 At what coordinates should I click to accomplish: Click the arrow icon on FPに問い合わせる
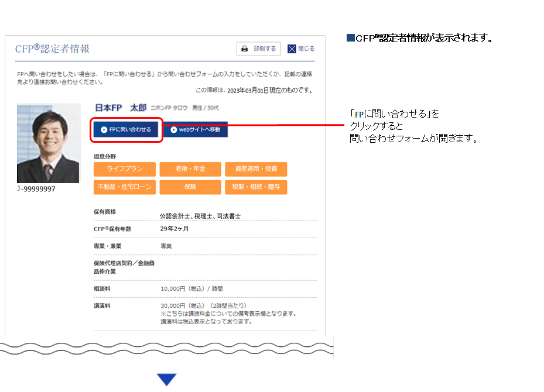pos(104,130)
